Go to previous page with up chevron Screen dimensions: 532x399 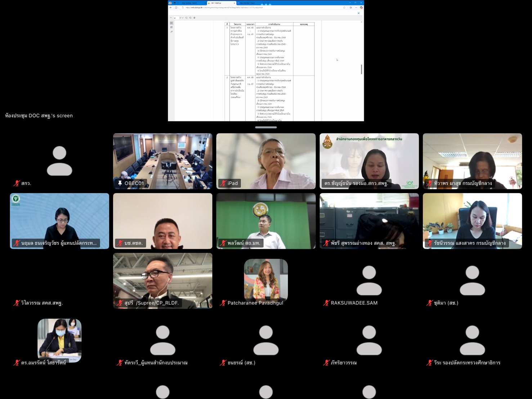click(171, 18)
